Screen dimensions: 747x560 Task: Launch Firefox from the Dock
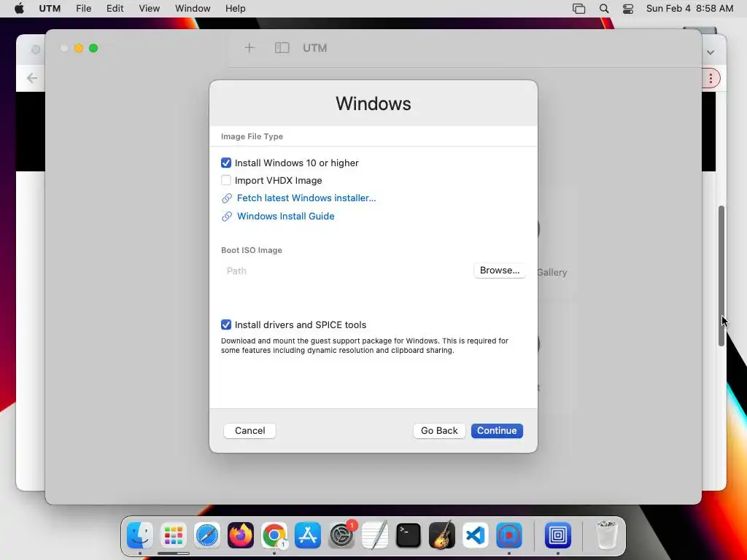point(241,535)
